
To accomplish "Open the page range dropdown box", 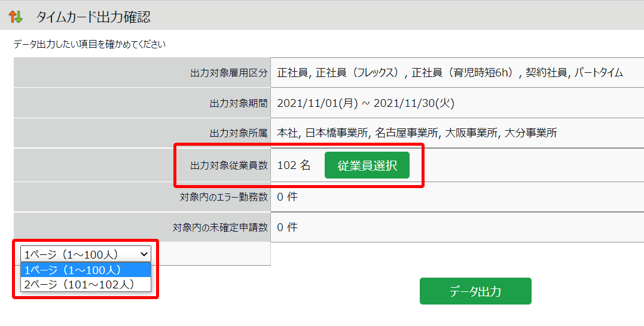I will coord(86,254).
